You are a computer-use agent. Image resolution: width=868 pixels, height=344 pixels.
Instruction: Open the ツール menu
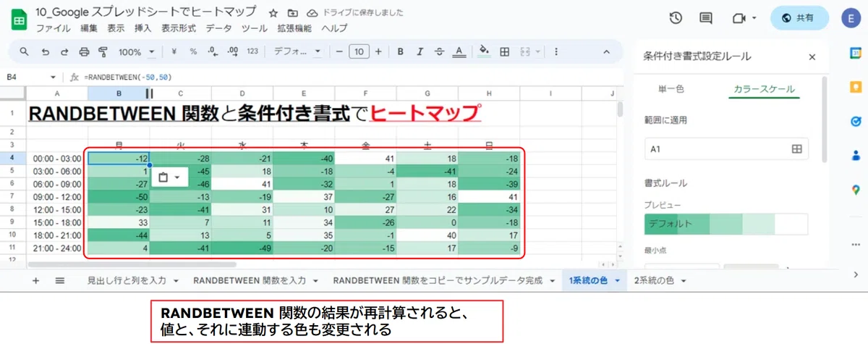click(x=255, y=28)
